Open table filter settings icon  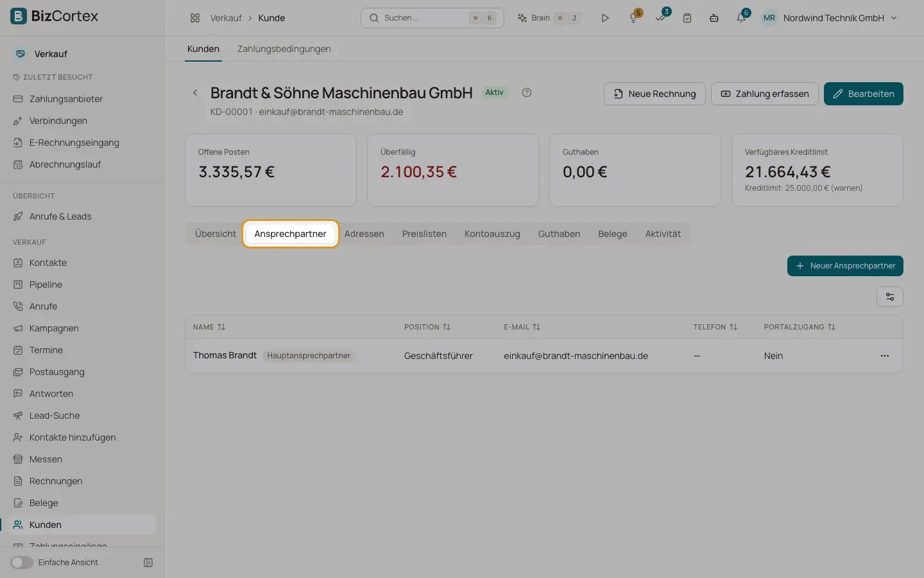890,297
